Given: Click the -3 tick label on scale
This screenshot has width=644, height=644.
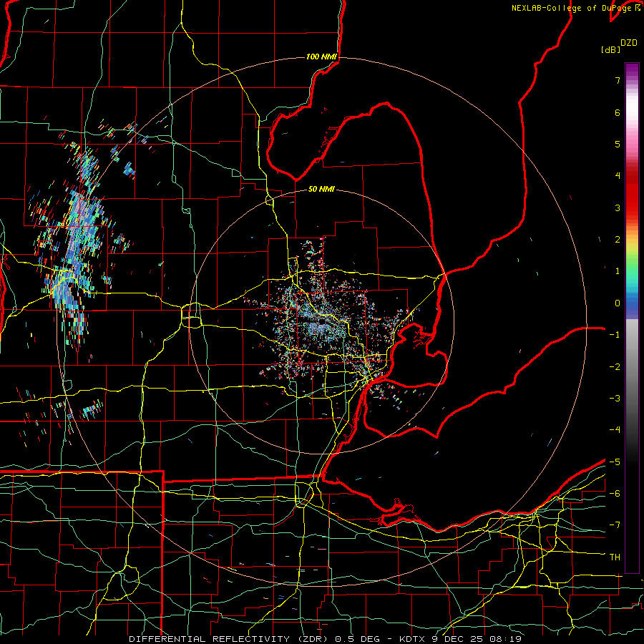Looking at the screenshot, I should pos(615,399).
